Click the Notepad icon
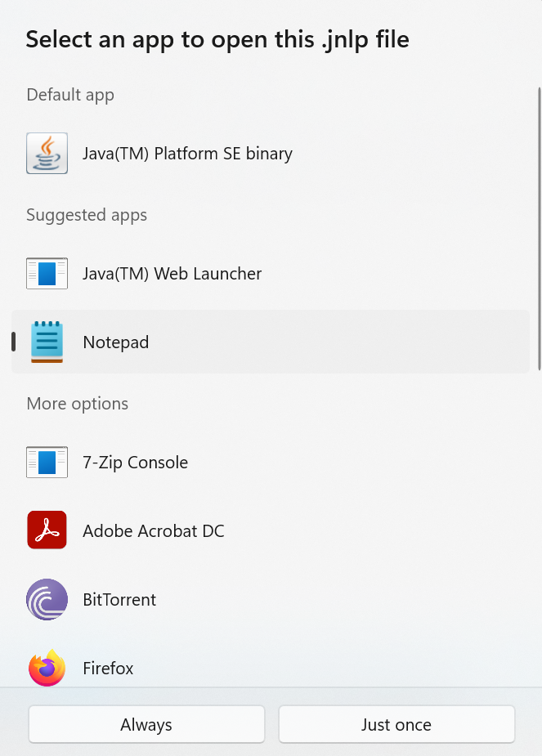The height and width of the screenshot is (756, 542). pos(47,342)
